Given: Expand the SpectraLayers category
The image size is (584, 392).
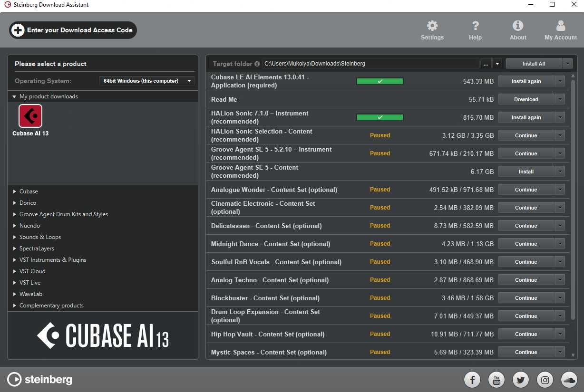Looking at the screenshot, I should coord(15,249).
